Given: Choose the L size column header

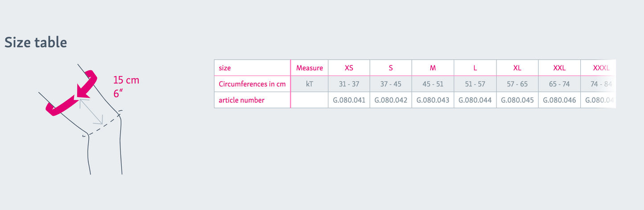Looking at the screenshot, I should 475,68.
